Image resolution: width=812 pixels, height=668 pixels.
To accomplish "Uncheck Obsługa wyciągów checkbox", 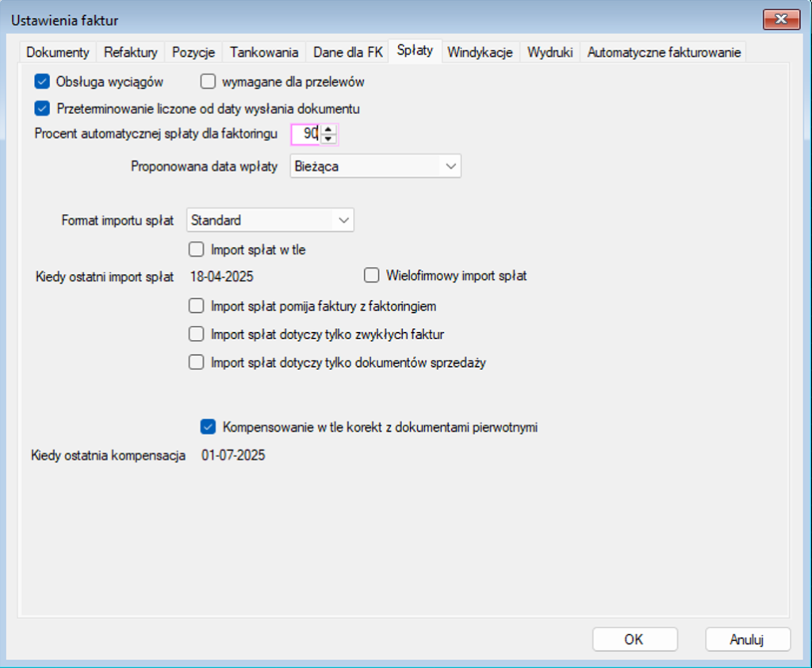I will click(x=42, y=82).
